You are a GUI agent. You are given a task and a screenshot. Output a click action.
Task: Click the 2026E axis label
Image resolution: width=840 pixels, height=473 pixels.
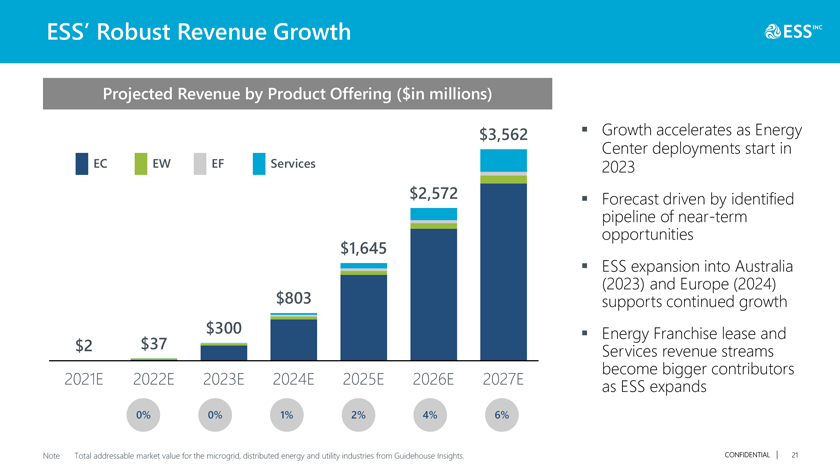pos(433,379)
